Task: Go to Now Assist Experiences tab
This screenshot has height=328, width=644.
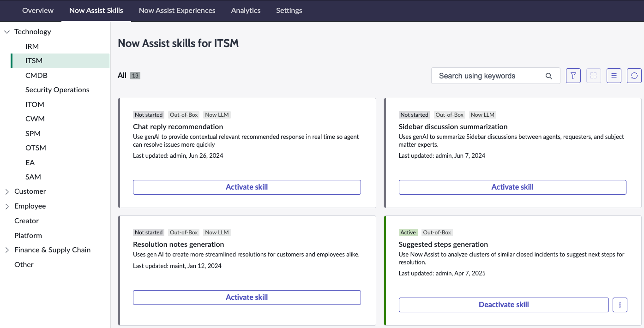Action: point(177,11)
